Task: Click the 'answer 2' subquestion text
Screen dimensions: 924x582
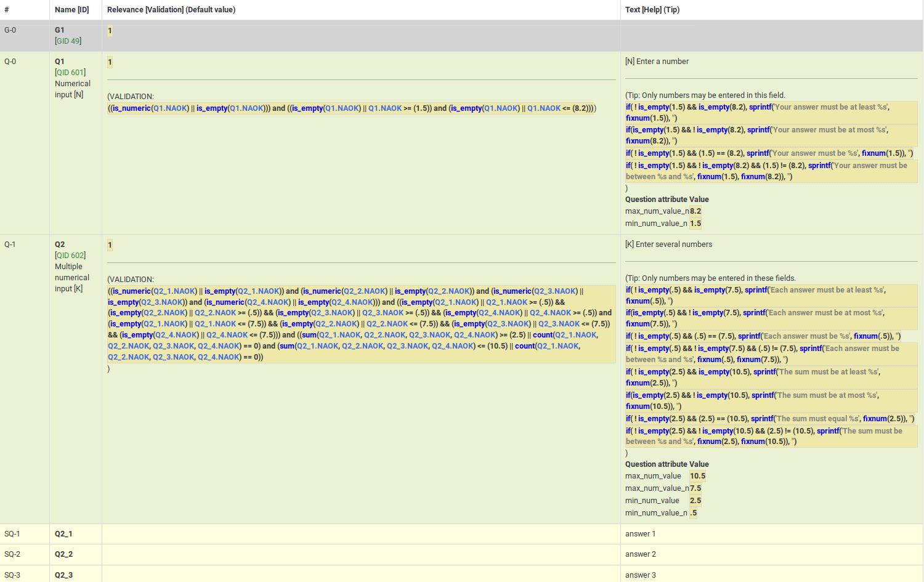Action: pos(640,554)
